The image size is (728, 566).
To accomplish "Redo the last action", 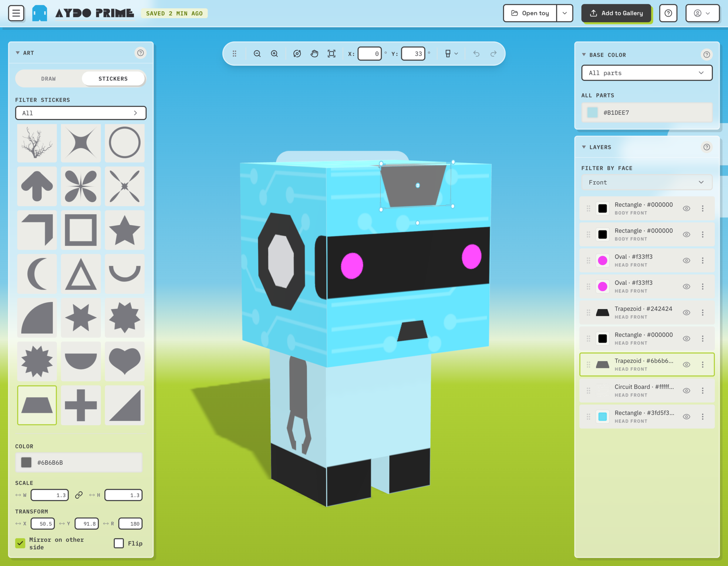I will pyautogui.click(x=494, y=54).
